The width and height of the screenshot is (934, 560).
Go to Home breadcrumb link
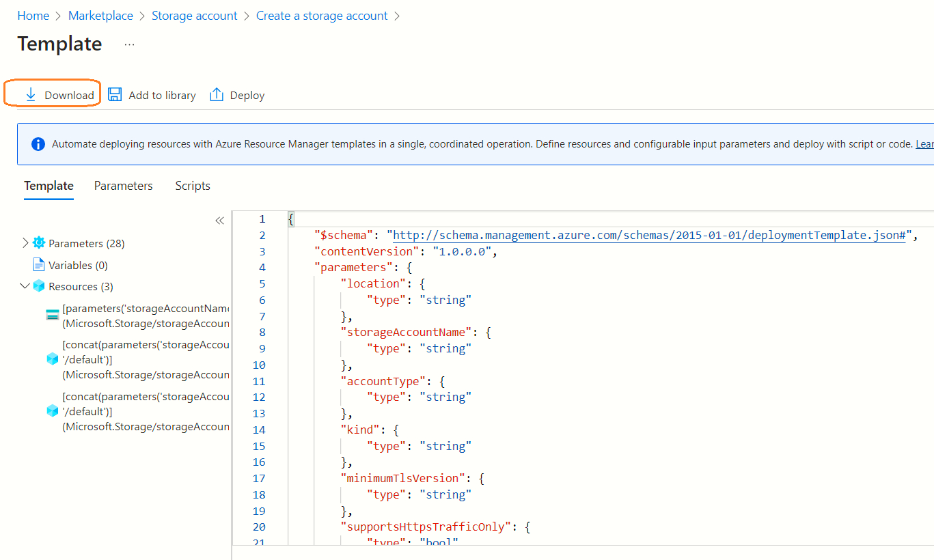(x=33, y=16)
